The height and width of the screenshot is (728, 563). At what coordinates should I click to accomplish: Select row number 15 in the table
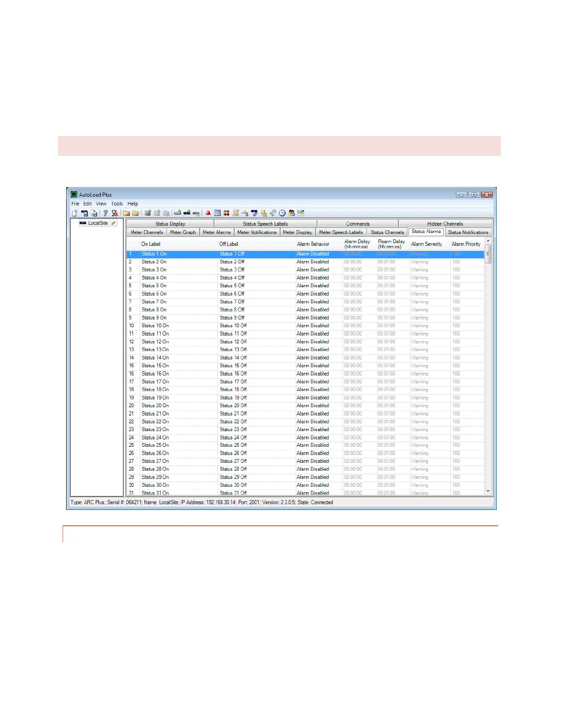[x=132, y=366]
